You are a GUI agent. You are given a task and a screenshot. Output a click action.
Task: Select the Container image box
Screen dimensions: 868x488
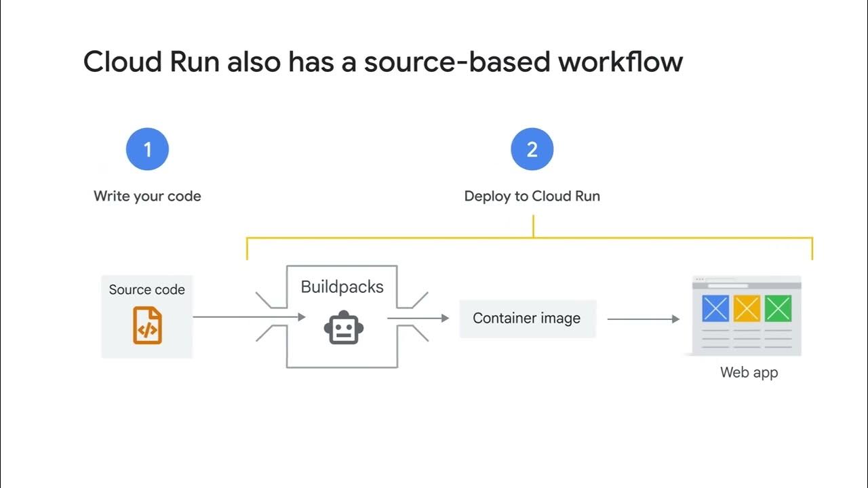coord(528,319)
